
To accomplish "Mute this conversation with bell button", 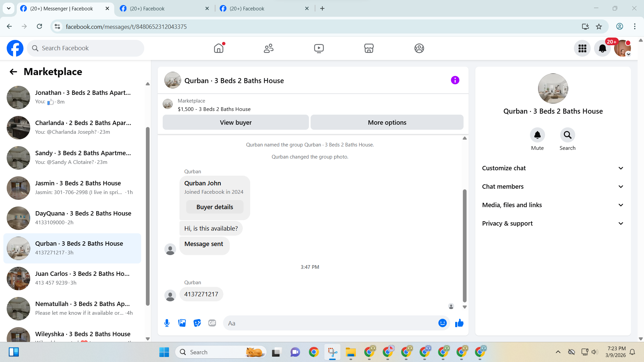I will tap(537, 135).
